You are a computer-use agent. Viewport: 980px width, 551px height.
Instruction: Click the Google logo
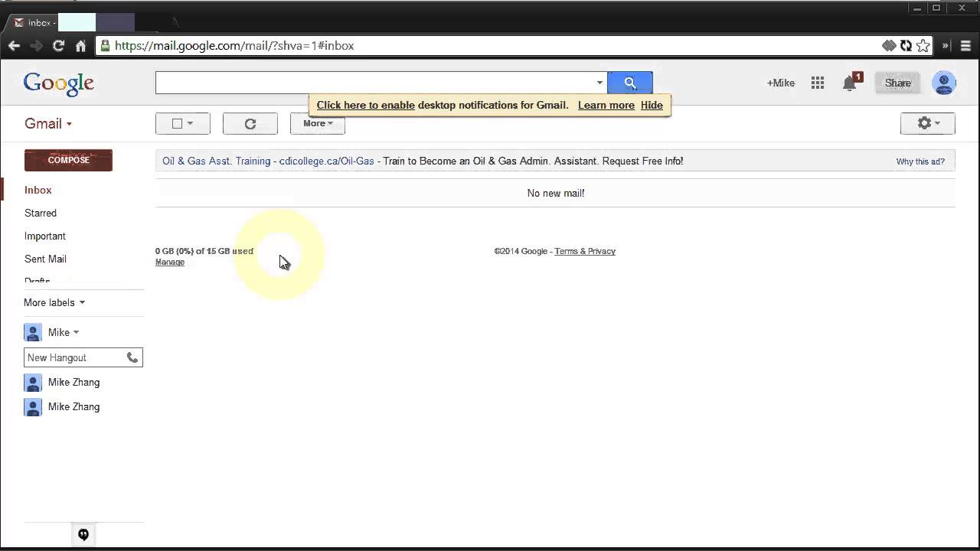59,83
